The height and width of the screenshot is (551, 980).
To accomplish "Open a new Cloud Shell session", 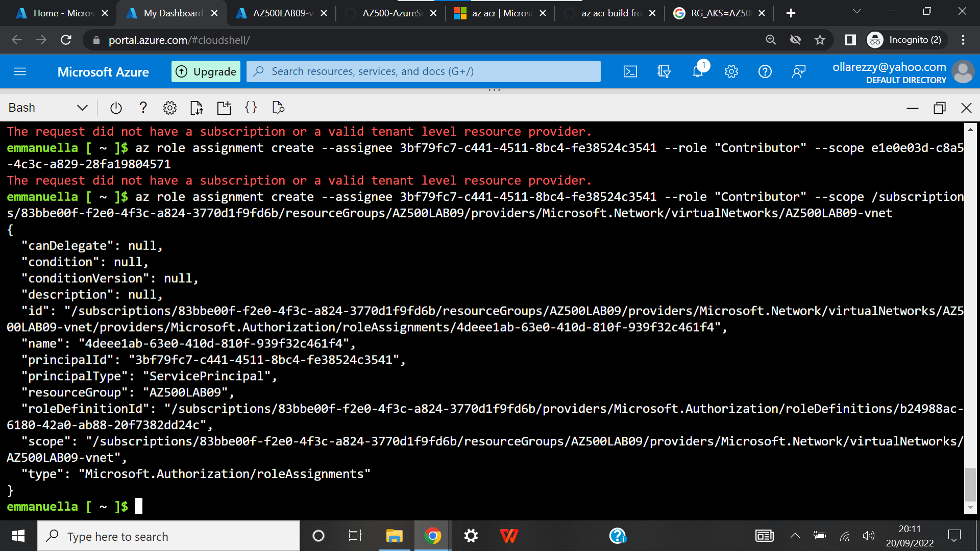I will coord(224,108).
